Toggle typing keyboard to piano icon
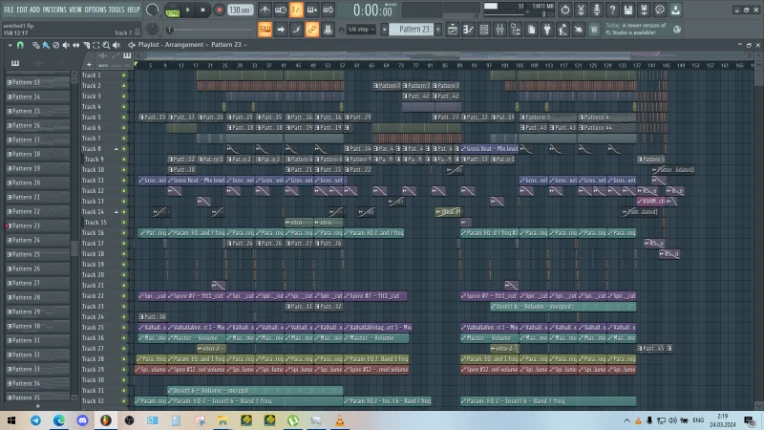The height and width of the screenshot is (430, 764). point(265,30)
